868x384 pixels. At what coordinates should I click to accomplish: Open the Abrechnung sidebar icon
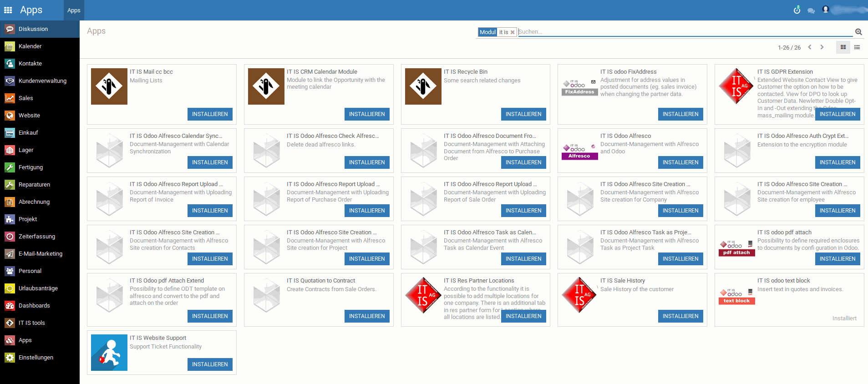10,202
